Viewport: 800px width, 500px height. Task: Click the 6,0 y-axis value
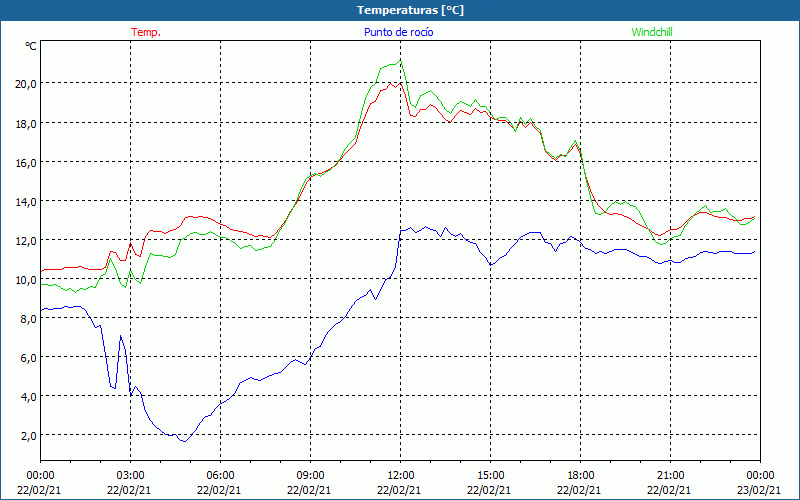[29, 358]
